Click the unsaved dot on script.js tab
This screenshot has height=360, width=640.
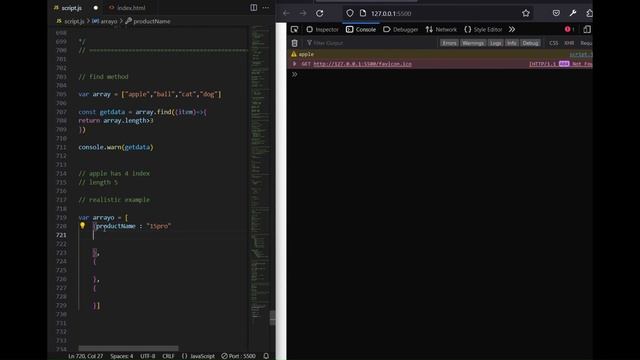96,8
